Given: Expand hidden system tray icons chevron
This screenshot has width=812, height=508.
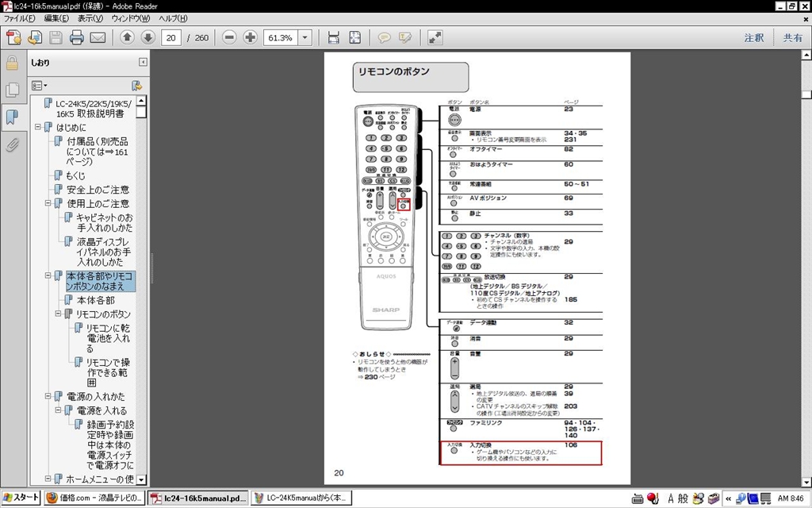Looking at the screenshot, I should coord(728,498).
